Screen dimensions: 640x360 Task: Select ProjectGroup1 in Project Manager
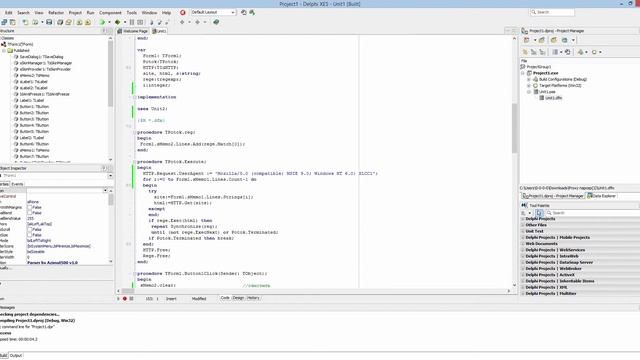(538, 67)
